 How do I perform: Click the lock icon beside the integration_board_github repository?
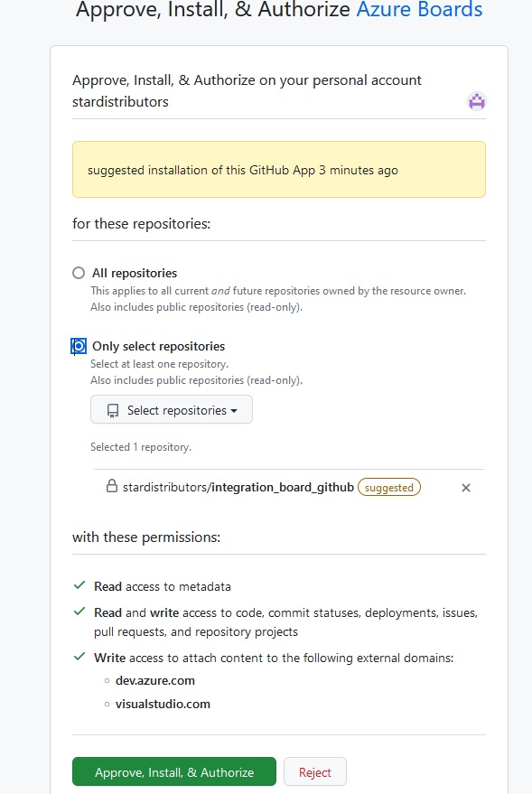[x=112, y=486]
